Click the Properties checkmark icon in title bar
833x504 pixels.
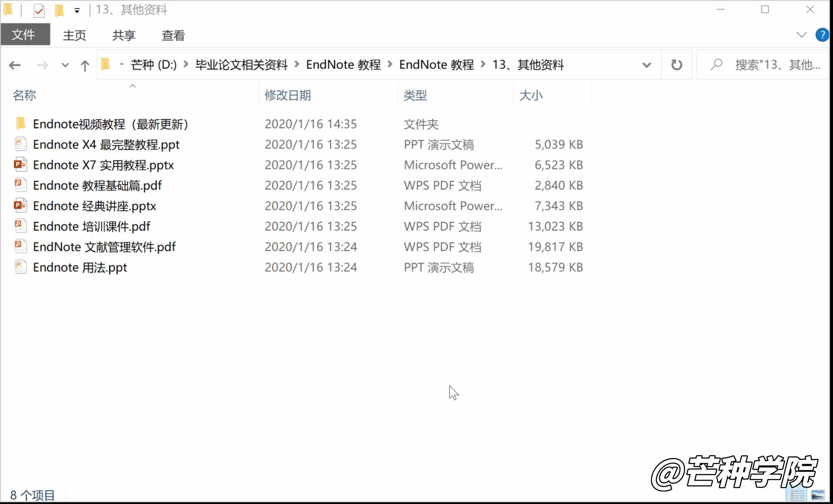coord(39,10)
